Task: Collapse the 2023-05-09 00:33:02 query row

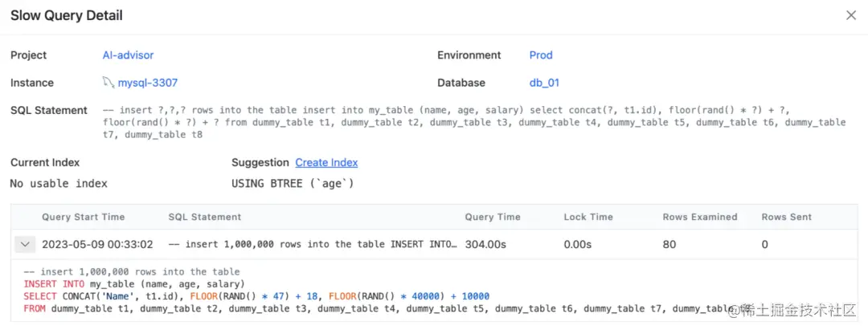Action: point(25,244)
